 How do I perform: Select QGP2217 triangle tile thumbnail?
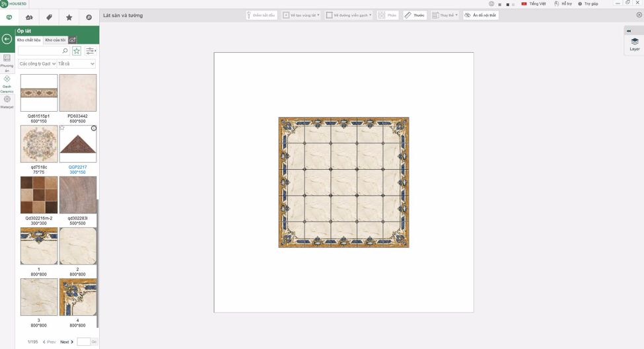[x=78, y=144]
